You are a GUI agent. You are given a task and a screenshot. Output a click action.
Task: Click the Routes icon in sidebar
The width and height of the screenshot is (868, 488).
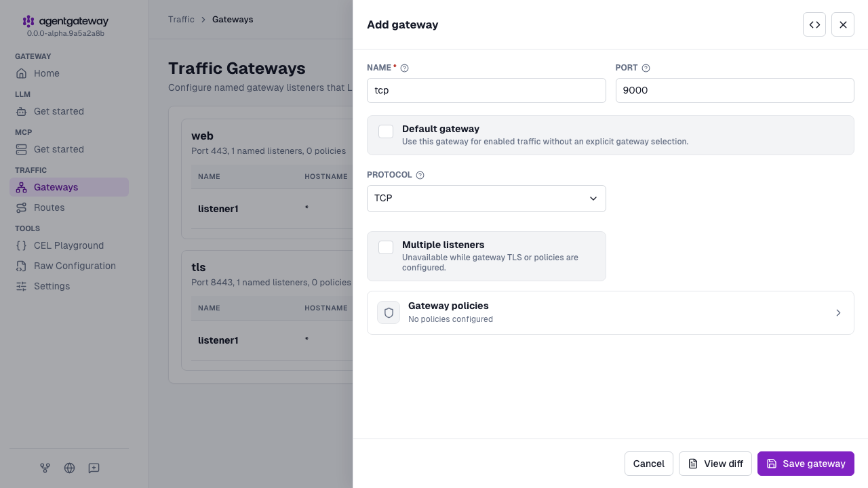(x=22, y=207)
